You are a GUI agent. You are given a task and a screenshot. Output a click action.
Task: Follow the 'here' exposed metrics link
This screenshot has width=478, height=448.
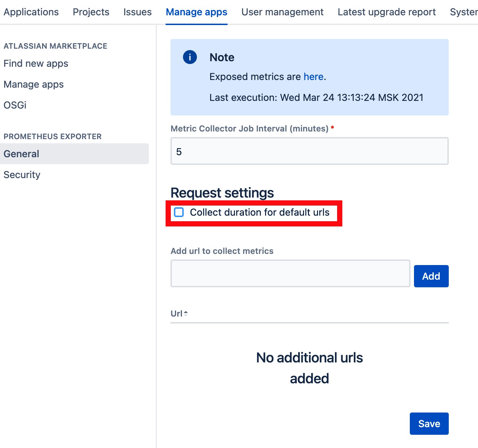tap(313, 77)
